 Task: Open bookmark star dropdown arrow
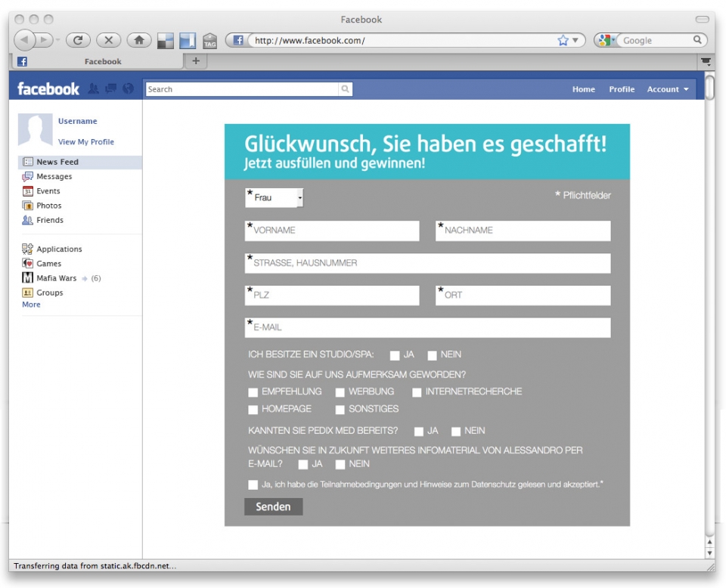tap(575, 40)
